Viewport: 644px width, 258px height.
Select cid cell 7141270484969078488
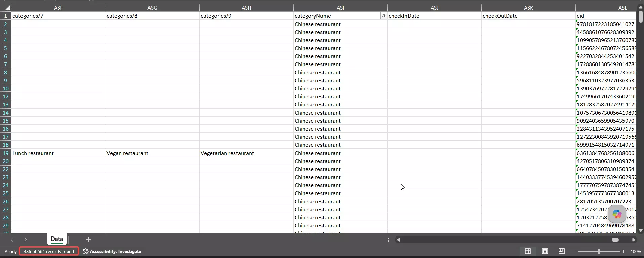pyautogui.click(x=606, y=225)
